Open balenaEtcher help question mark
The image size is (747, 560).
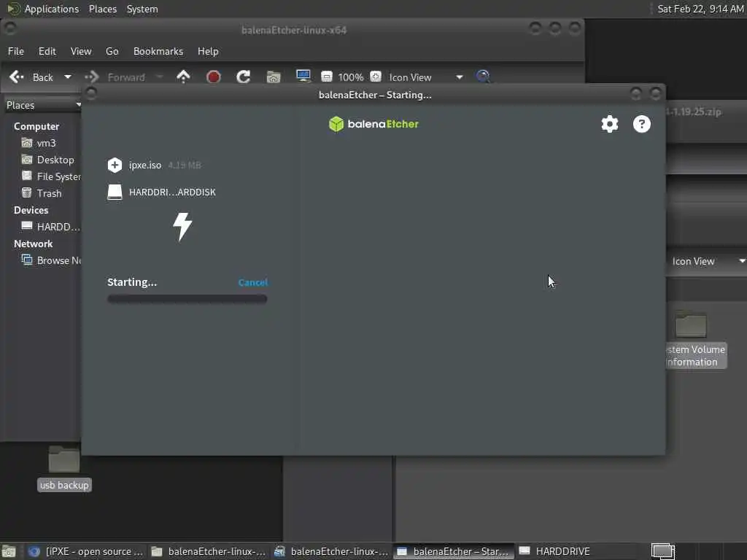point(642,124)
